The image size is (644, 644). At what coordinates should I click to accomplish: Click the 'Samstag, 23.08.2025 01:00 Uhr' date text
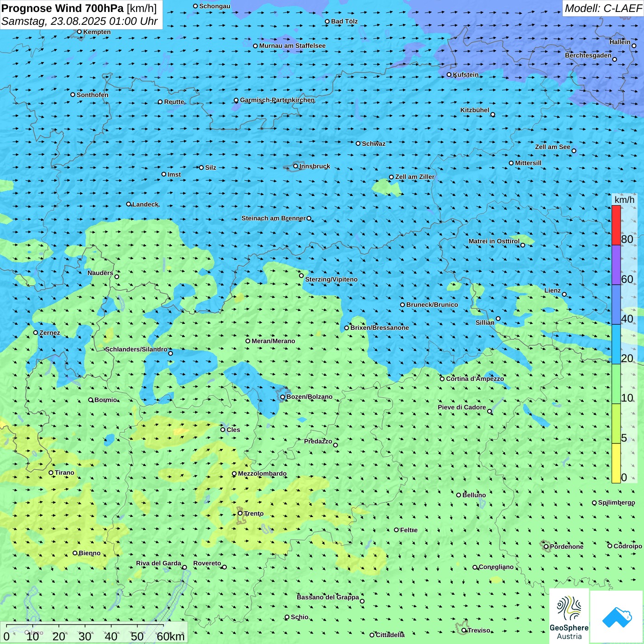tap(80, 21)
